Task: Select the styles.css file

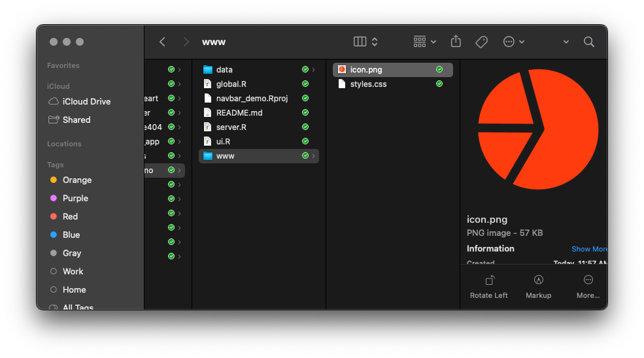Action: point(368,84)
